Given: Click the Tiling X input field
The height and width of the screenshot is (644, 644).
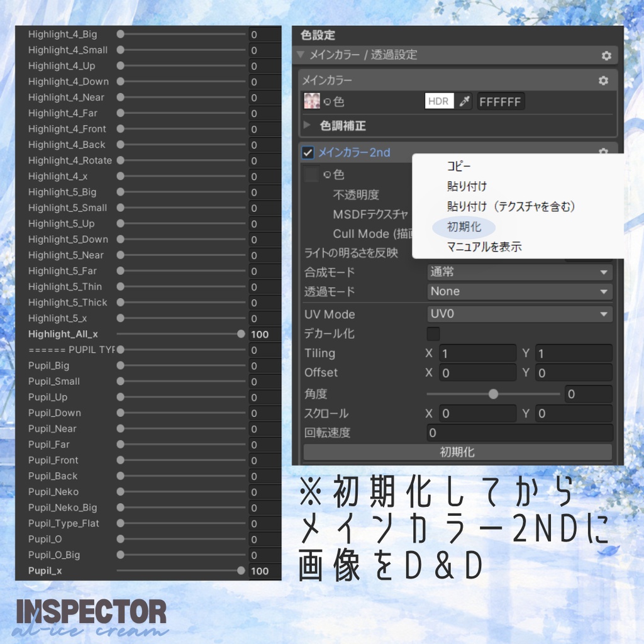Looking at the screenshot, I should coord(477,353).
